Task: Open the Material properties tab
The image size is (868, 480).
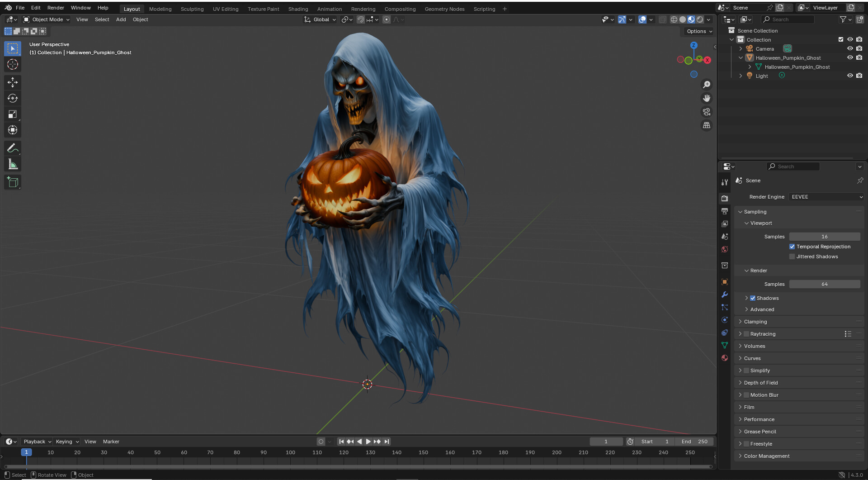Action: click(x=725, y=358)
